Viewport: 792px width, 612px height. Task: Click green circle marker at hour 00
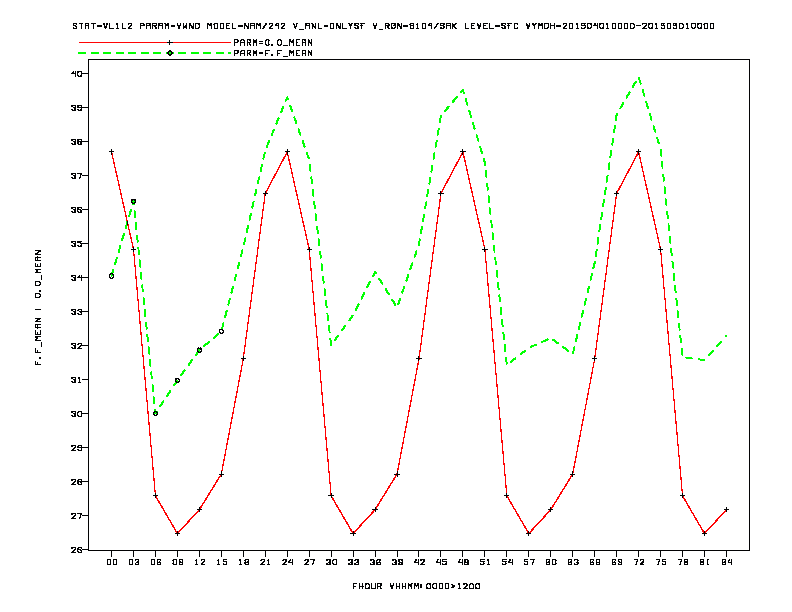pos(112,276)
